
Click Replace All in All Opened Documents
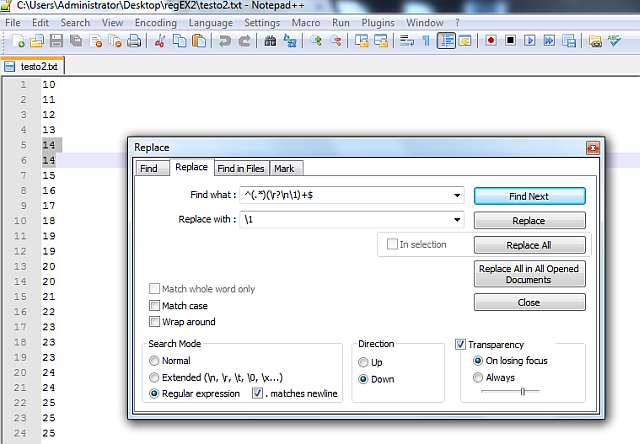pyautogui.click(x=529, y=274)
